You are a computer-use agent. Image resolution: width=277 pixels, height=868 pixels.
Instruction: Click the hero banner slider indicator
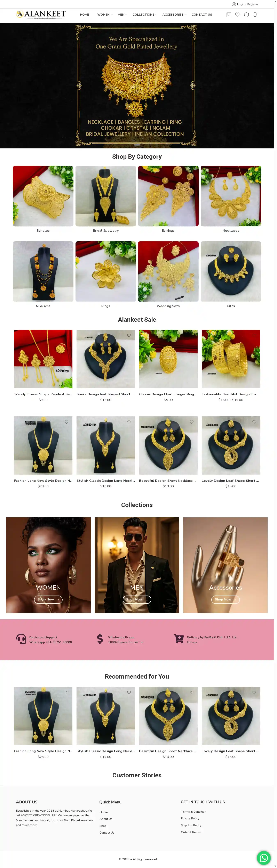tap(137, 145)
